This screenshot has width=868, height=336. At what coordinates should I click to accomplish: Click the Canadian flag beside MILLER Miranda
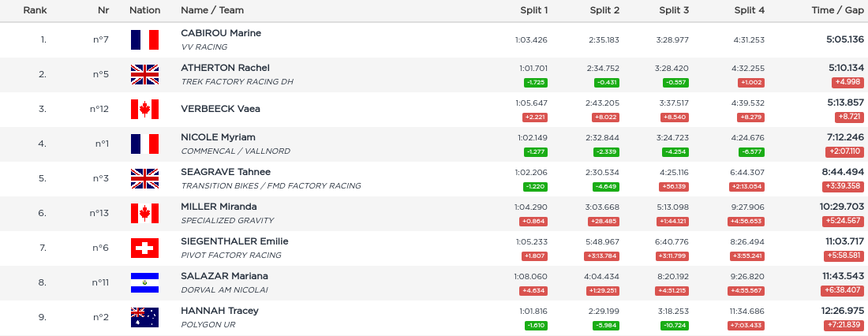click(x=144, y=213)
